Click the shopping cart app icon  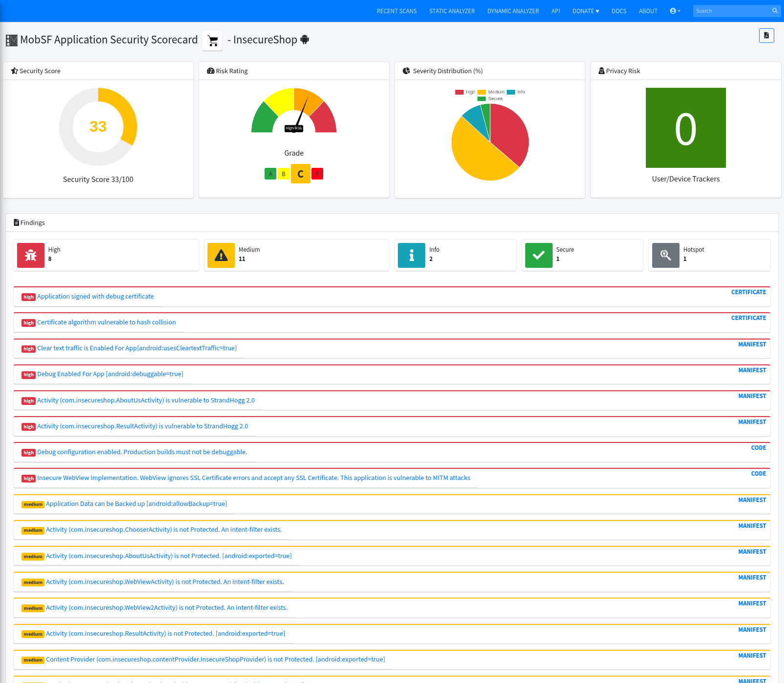click(213, 40)
